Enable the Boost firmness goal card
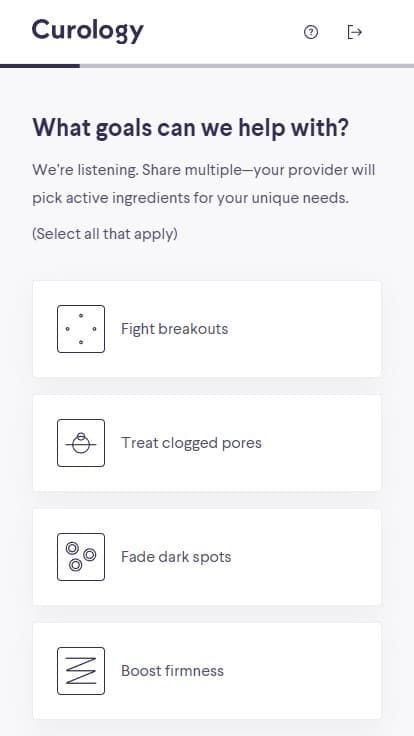This screenshot has width=414, height=736. (207, 671)
